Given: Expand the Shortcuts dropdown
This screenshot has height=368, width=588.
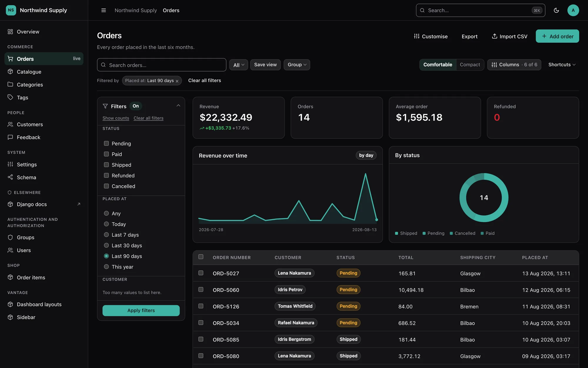Looking at the screenshot, I should pyautogui.click(x=562, y=65).
